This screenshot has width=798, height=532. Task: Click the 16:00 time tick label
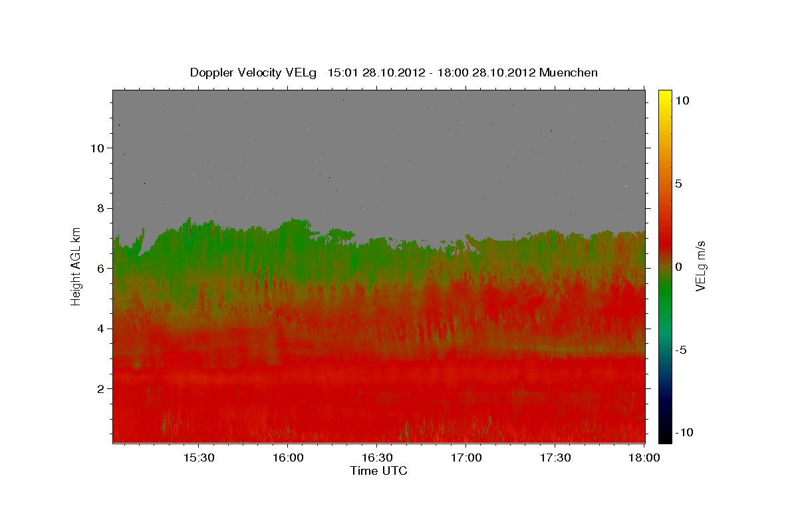pyautogui.click(x=287, y=458)
